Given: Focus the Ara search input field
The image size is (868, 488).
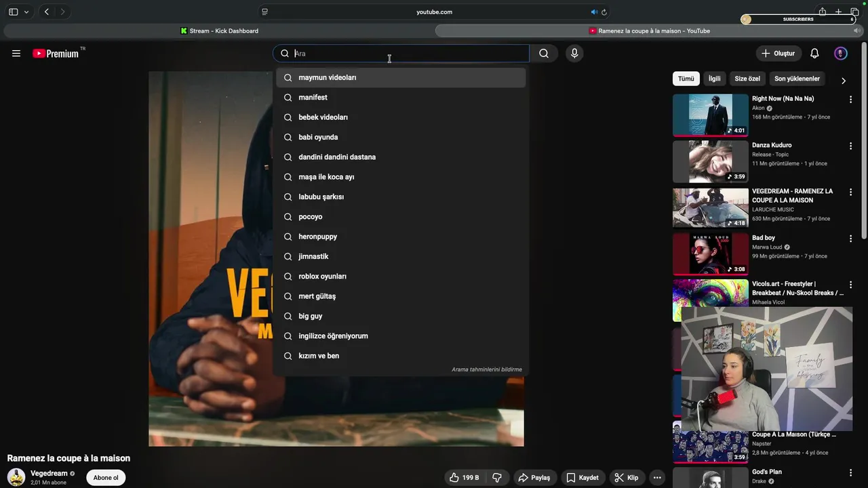Looking at the screenshot, I should click(401, 54).
